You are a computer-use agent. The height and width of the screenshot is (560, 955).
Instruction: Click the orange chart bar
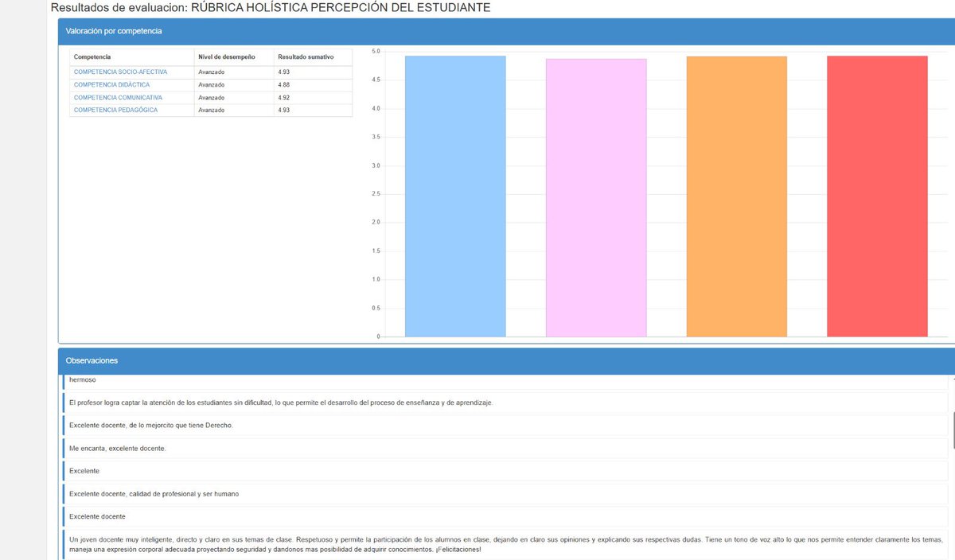[737, 196]
